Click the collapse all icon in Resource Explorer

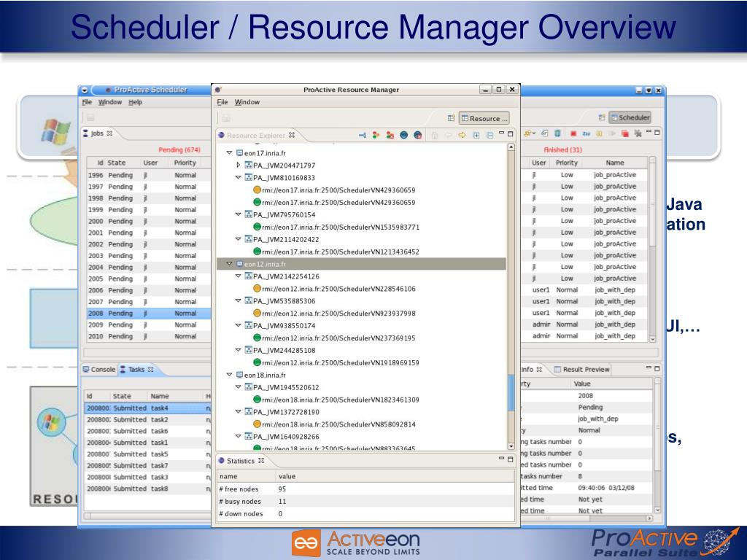pos(489,135)
